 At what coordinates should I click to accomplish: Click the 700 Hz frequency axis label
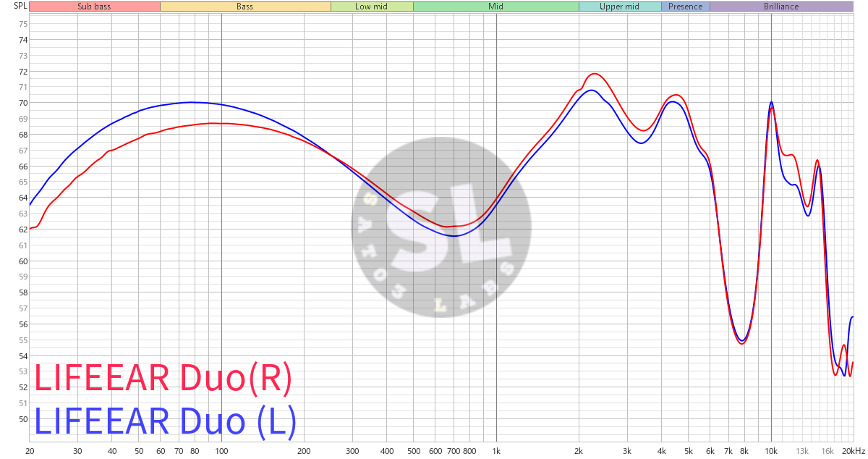coord(454,451)
